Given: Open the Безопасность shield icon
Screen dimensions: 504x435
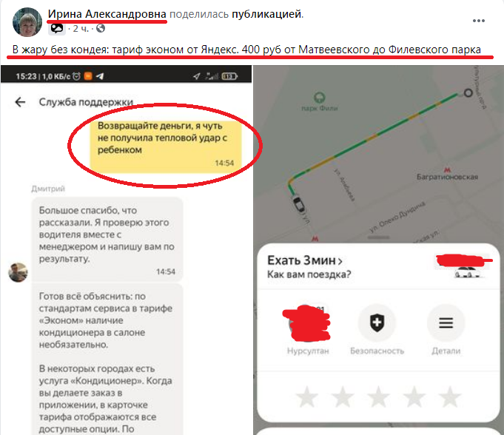Looking at the screenshot, I should (x=377, y=323).
